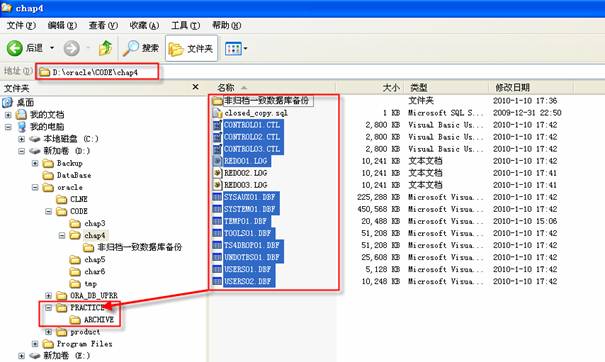Select the closed_copy.sql file icon
Screen dimensions: 605x362
tap(218, 113)
